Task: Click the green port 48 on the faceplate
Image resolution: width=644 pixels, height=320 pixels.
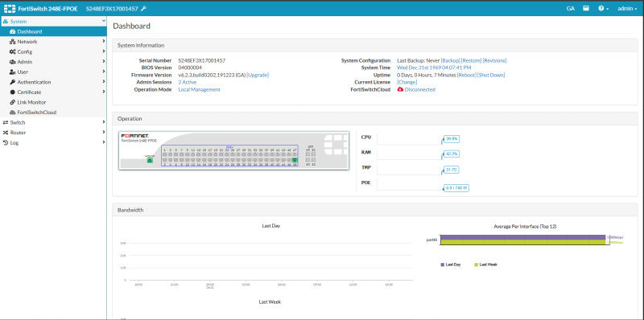Action: point(295,160)
